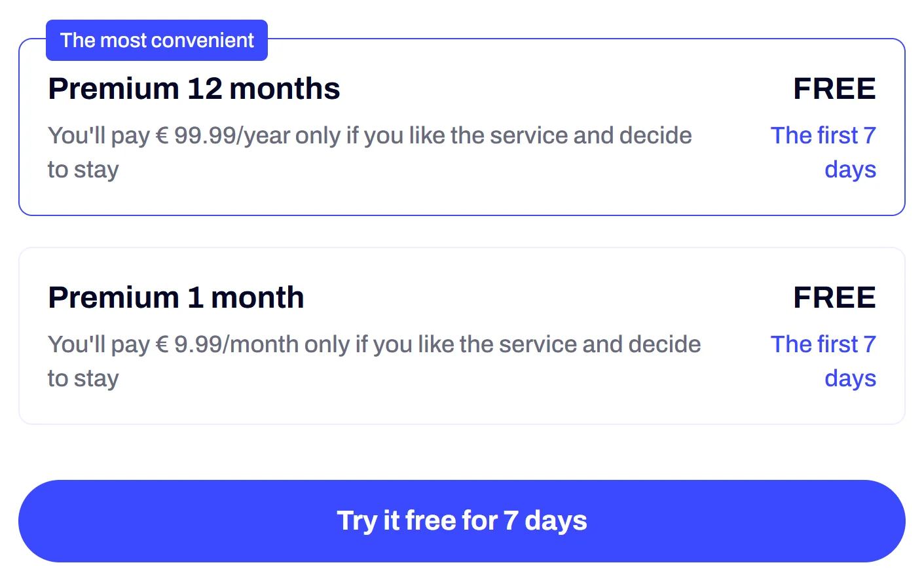Click the "The most convenient" badge

157,41
